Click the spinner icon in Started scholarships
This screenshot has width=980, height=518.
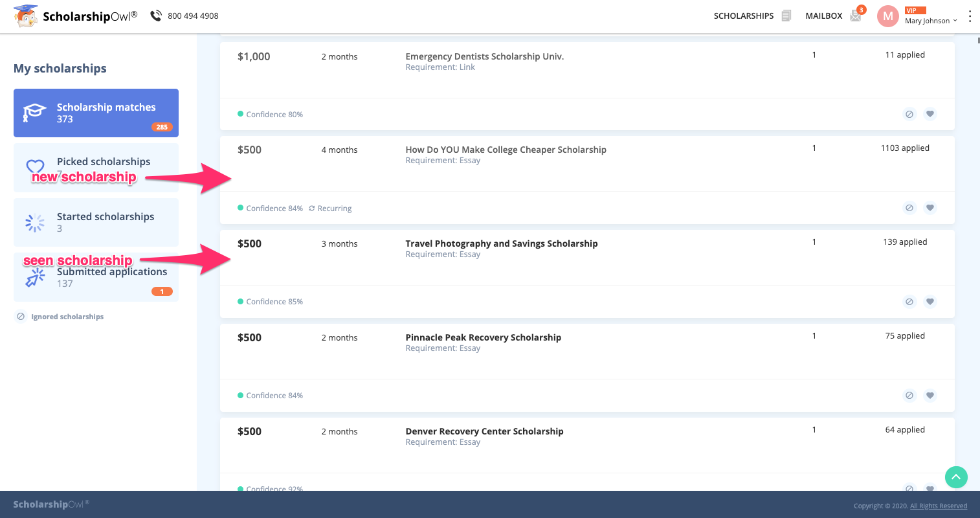tap(35, 223)
